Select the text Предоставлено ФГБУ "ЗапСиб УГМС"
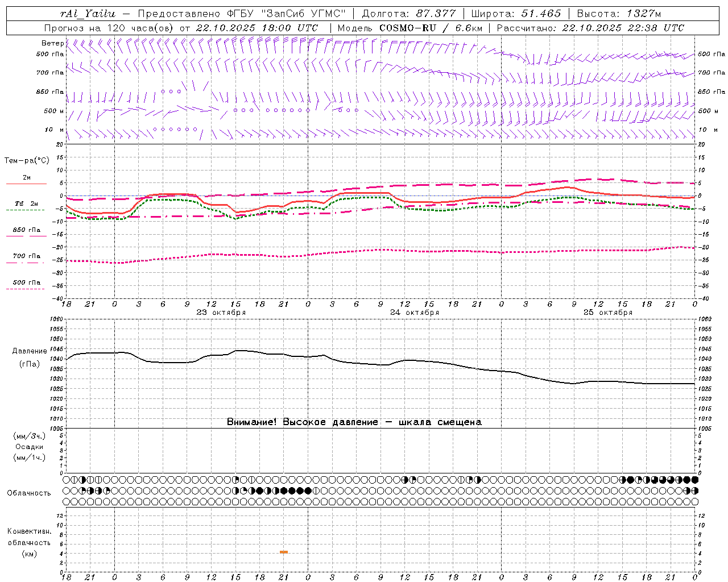 [242, 14]
